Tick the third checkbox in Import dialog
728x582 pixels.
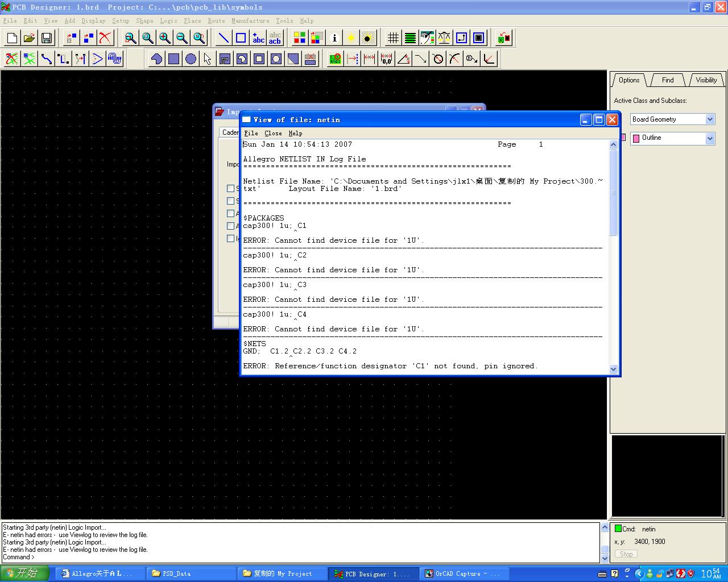click(x=230, y=213)
